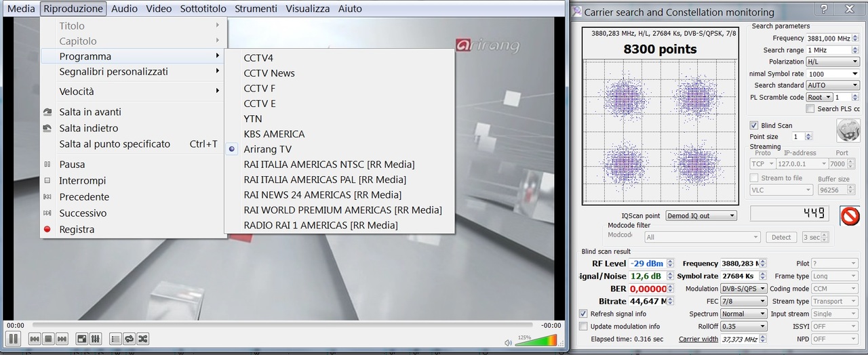The image size is (868, 355).
Task: Open the IQScan point Demod IQ out dropdown
Action: 701,215
